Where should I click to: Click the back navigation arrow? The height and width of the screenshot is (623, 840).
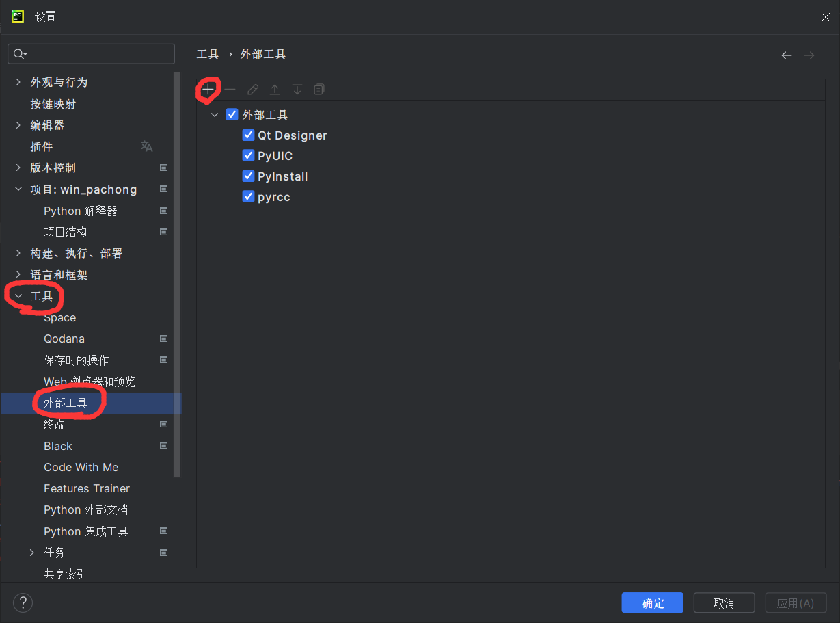click(787, 55)
